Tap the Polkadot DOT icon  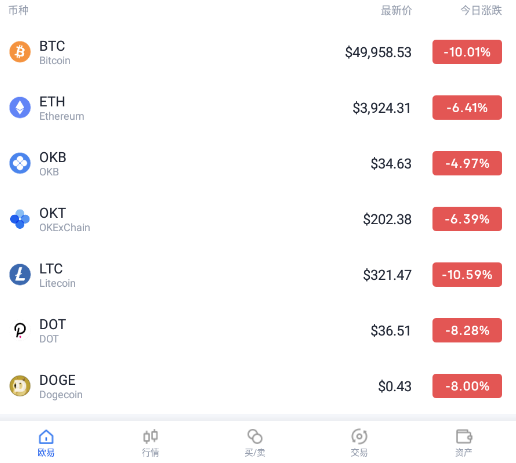[20, 330]
